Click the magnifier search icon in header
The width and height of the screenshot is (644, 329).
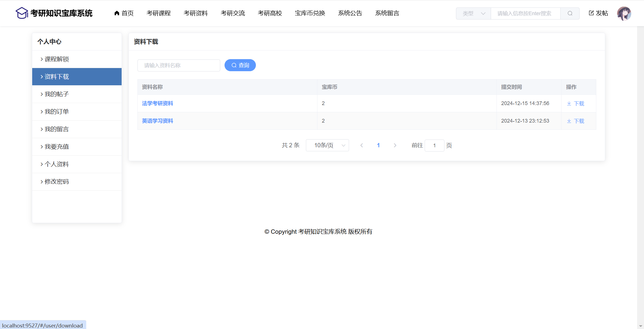tap(570, 13)
